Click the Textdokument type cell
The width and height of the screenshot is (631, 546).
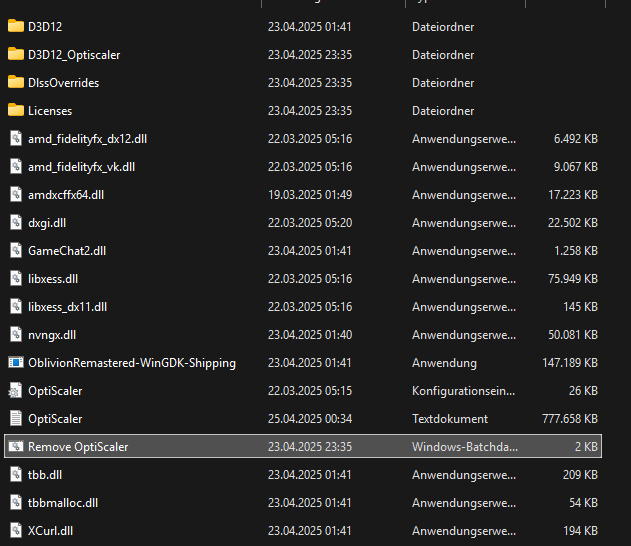click(450, 419)
